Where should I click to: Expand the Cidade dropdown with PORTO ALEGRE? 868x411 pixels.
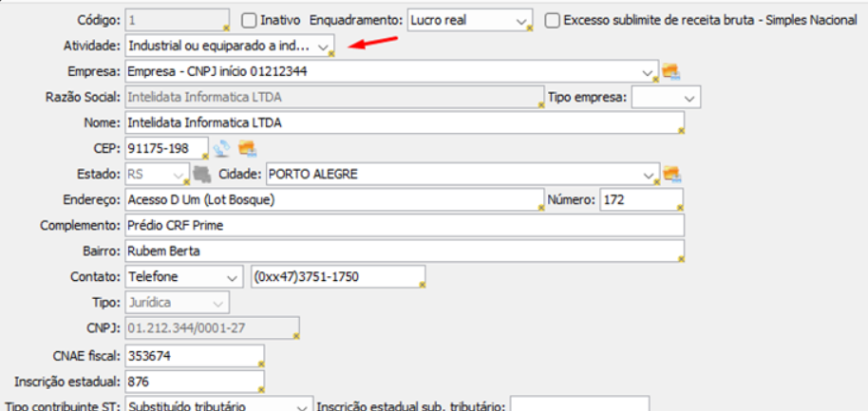(x=649, y=174)
